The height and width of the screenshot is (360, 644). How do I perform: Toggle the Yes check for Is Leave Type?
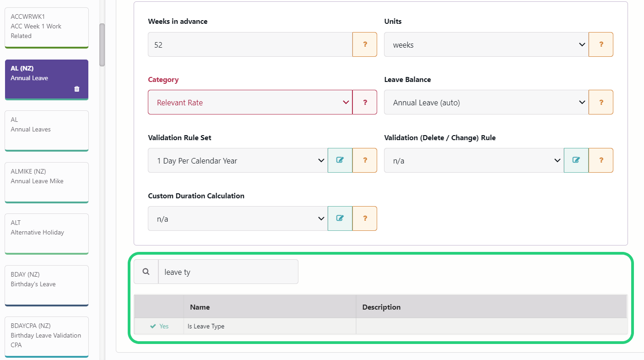coord(159,326)
